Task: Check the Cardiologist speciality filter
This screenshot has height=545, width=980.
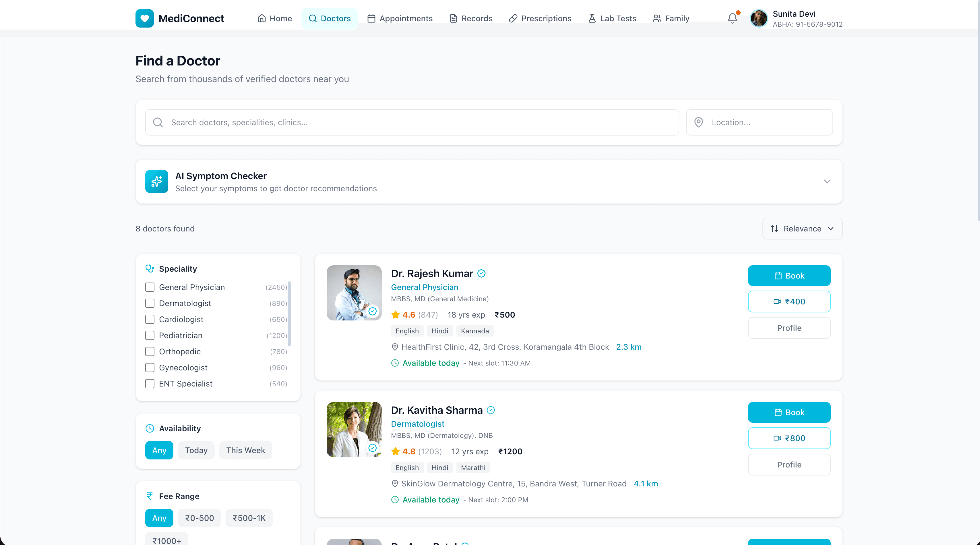Action: 150,319
